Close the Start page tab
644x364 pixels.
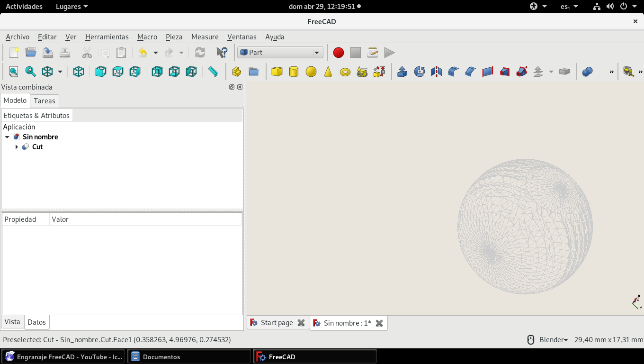[301, 323]
